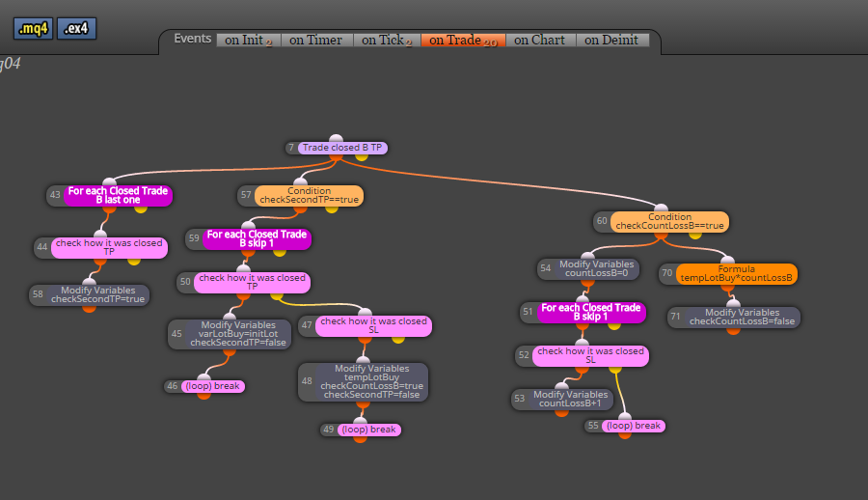Click the yellow output connector of block 59
Image resolution: width=868 pixels, height=500 pixels.
point(280,252)
